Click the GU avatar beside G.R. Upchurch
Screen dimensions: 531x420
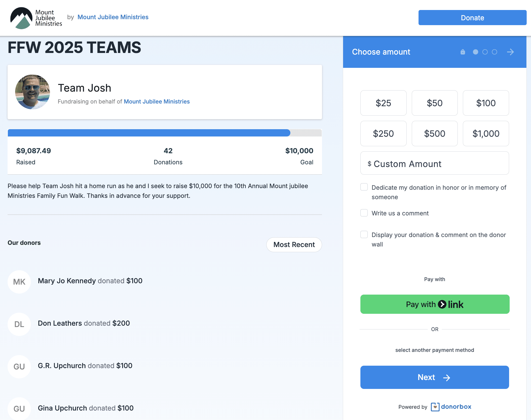click(19, 367)
